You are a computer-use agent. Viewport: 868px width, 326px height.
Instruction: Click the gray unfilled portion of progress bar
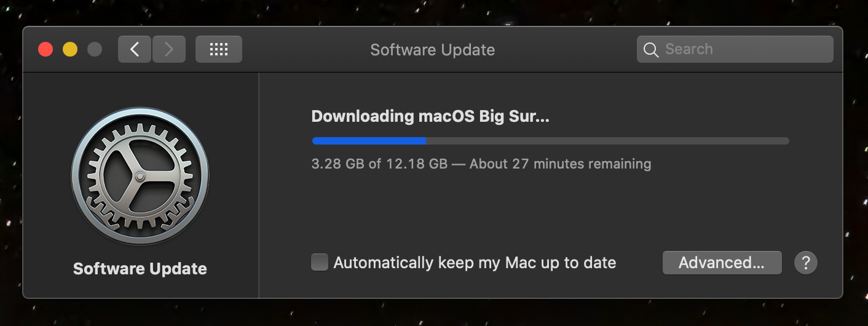pos(607,141)
